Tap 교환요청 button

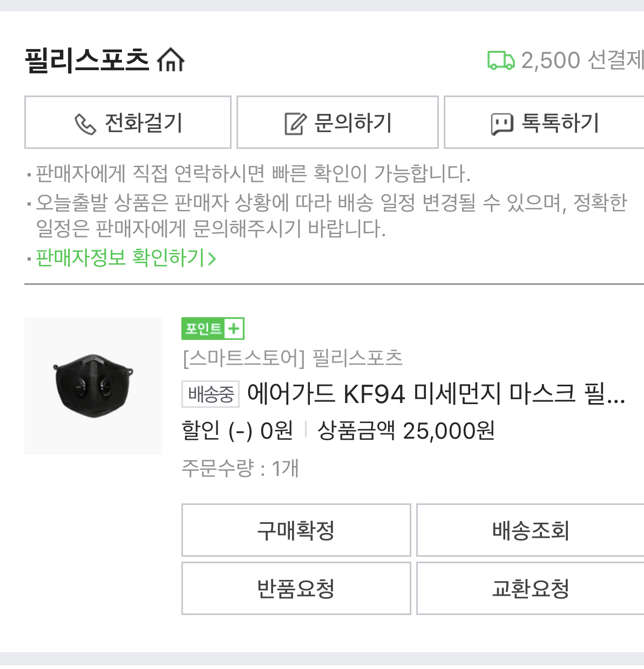(530, 588)
